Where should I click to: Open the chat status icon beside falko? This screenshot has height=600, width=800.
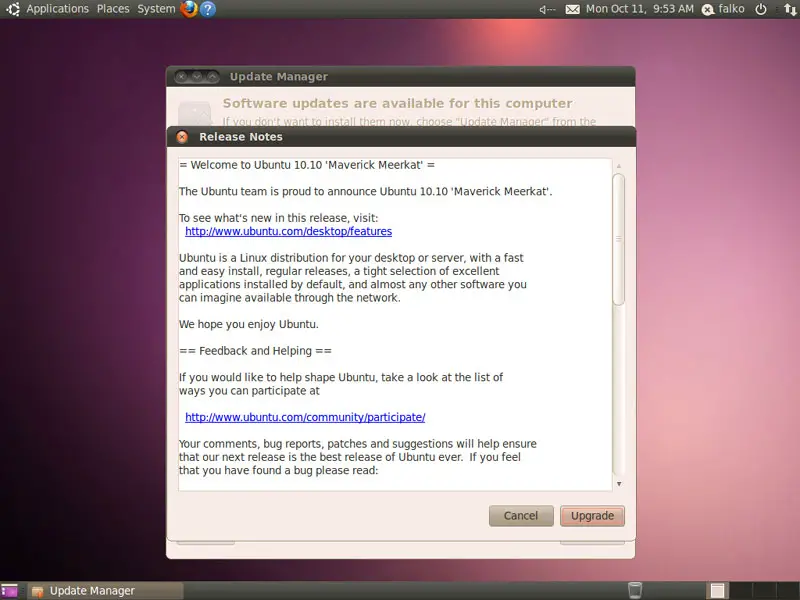pyautogui.click(x=708, y=9)
